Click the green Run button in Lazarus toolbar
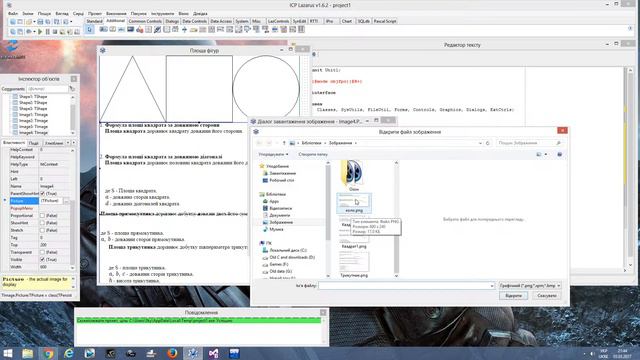640x360 pixels. (40, 31)
